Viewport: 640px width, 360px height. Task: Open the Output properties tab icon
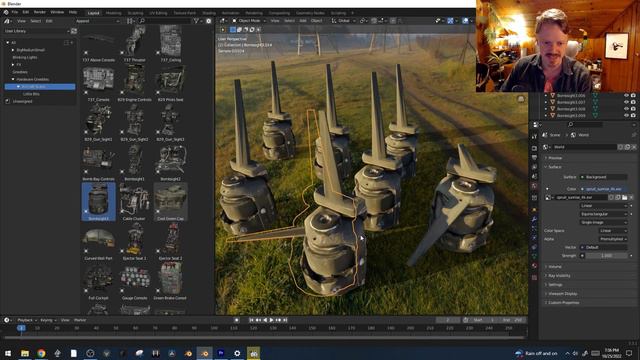point(535,158)
